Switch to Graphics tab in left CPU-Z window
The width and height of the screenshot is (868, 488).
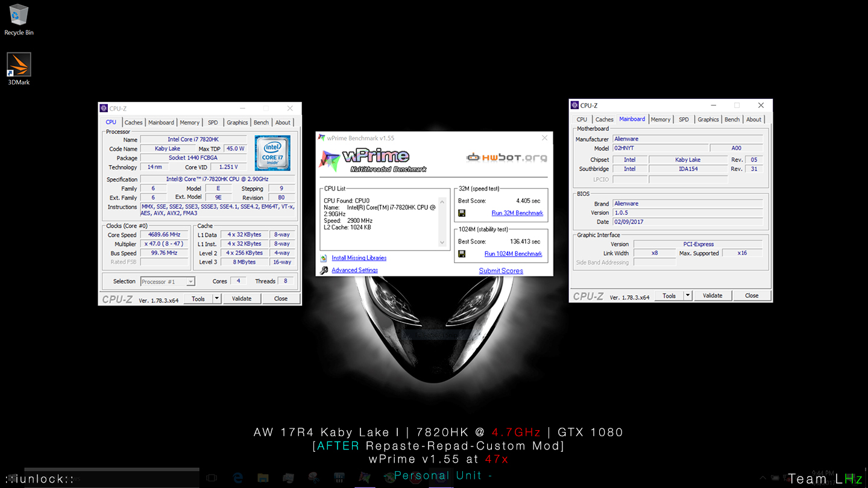(237, 122)
